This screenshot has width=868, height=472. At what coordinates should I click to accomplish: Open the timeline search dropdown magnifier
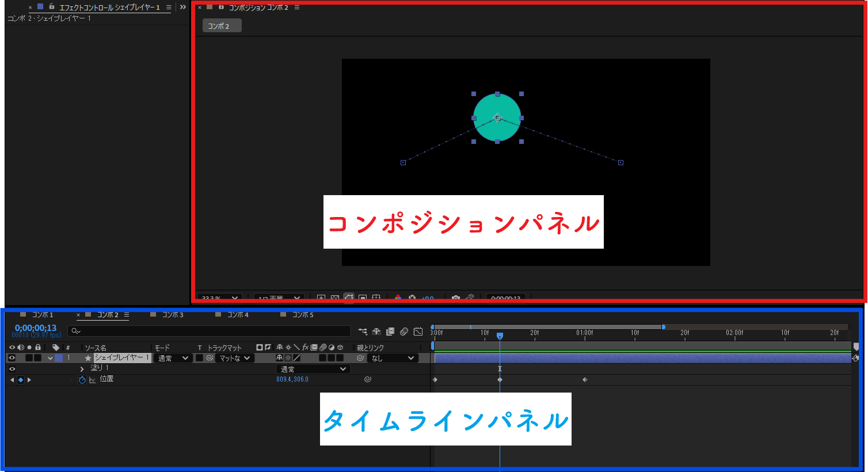[76, 331]
